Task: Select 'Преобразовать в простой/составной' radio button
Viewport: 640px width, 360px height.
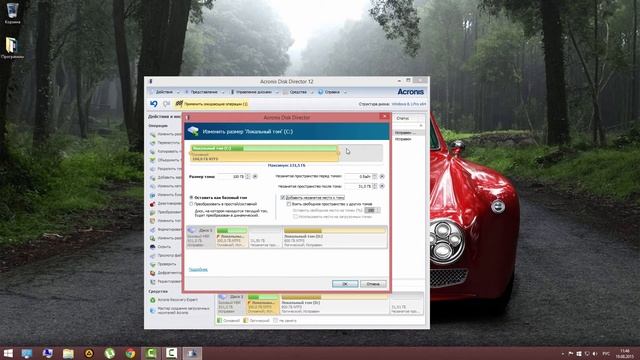Action: point(191,204)
